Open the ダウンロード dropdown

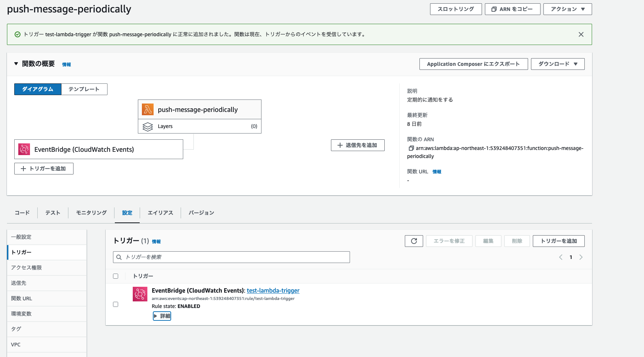click(558, 64)
